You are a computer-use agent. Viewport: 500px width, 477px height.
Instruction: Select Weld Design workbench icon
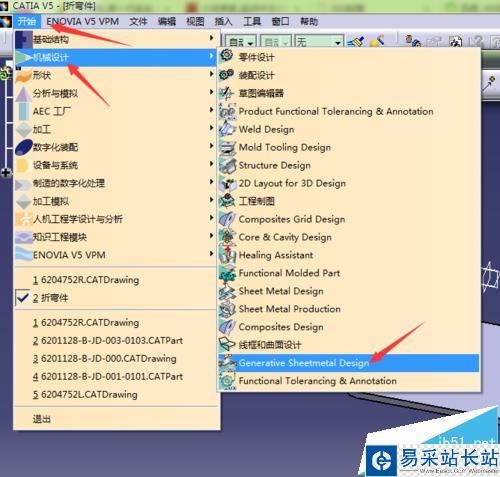(227, 129)
